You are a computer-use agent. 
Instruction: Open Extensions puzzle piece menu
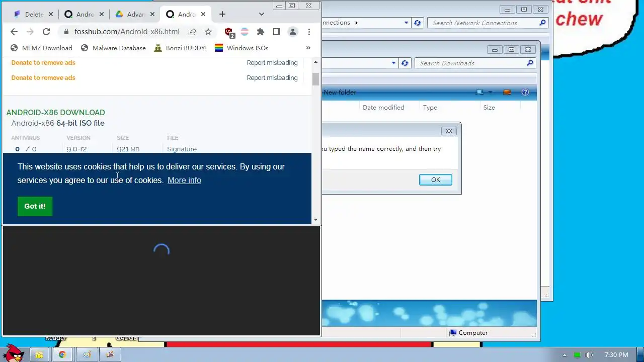pos(261,32)
